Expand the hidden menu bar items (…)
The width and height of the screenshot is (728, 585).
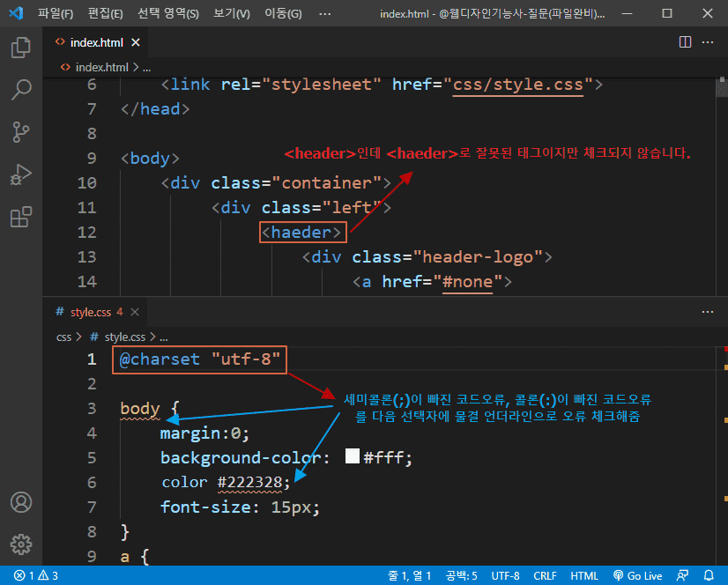point(325,13)
